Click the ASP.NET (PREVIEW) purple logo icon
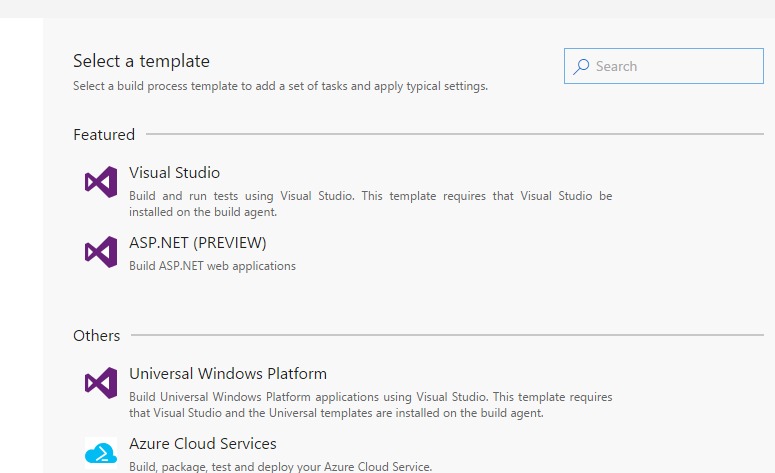Screen dimensions: 775x473 point(101,252)
